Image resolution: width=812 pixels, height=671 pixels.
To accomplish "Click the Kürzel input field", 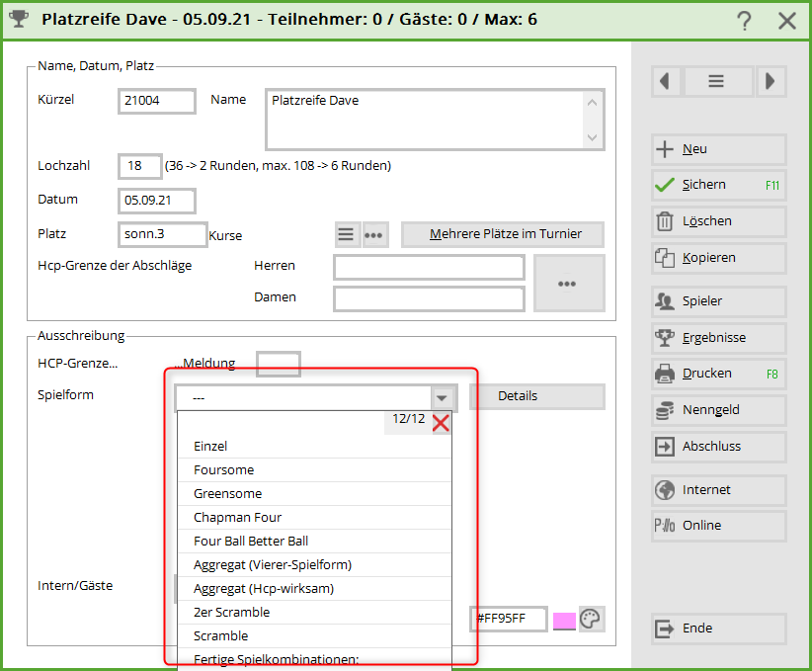I will (x=155, y=101).
